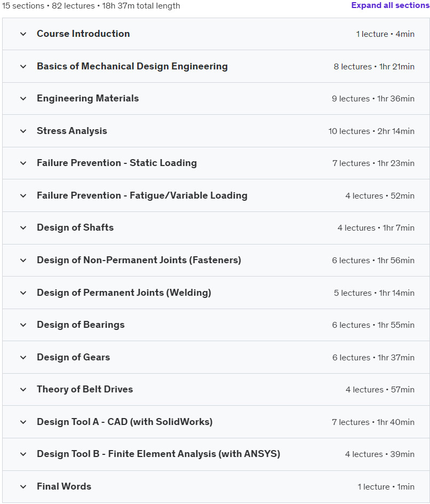Click the Theory of Belt Drives title
This screenshot has height=504, width=430.
pos(85,389)
